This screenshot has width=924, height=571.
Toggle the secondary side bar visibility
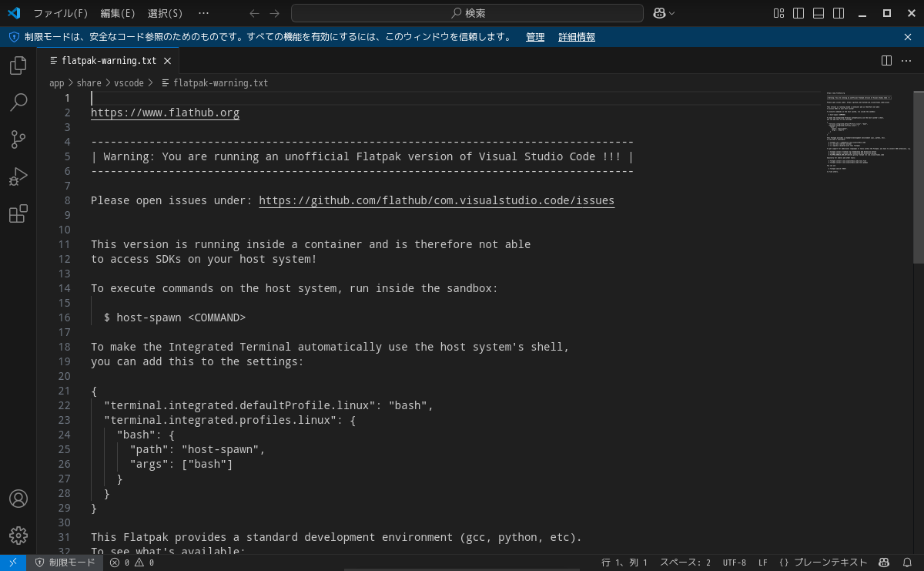click(839, 13)
